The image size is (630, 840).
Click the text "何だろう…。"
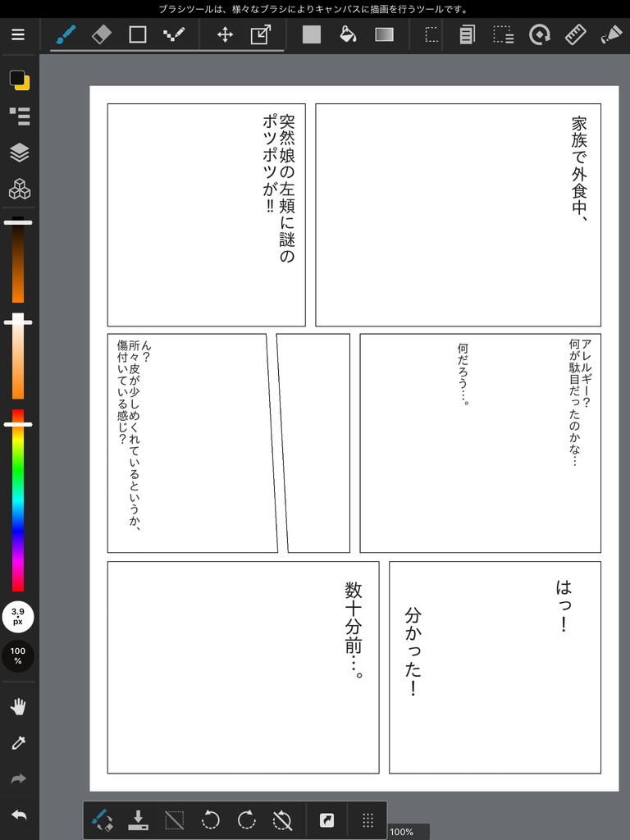pyautogui.click(x=463, y=374)
